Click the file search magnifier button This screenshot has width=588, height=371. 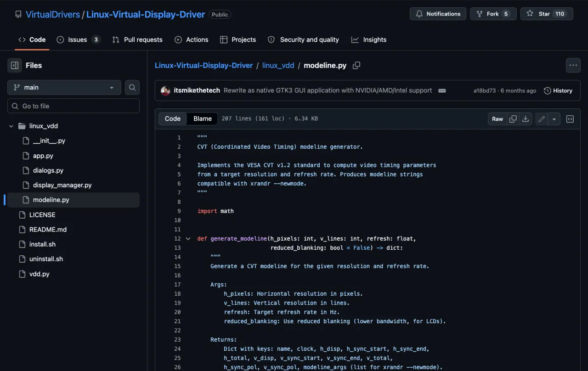tap(132, 87)
